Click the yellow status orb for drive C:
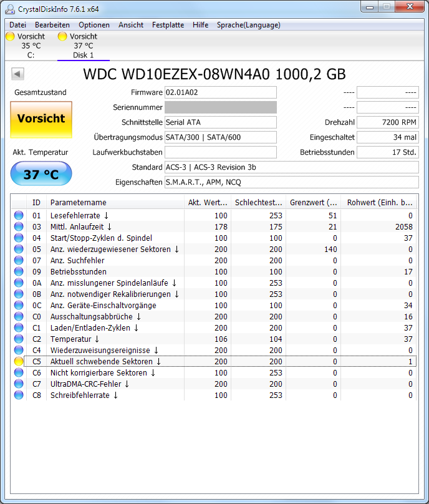The height and width of the screenshot is (504, 429). [x=10, y=36]
